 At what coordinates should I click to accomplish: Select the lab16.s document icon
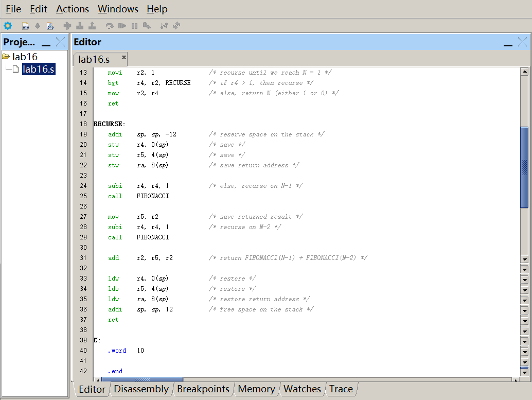[15, 69]
